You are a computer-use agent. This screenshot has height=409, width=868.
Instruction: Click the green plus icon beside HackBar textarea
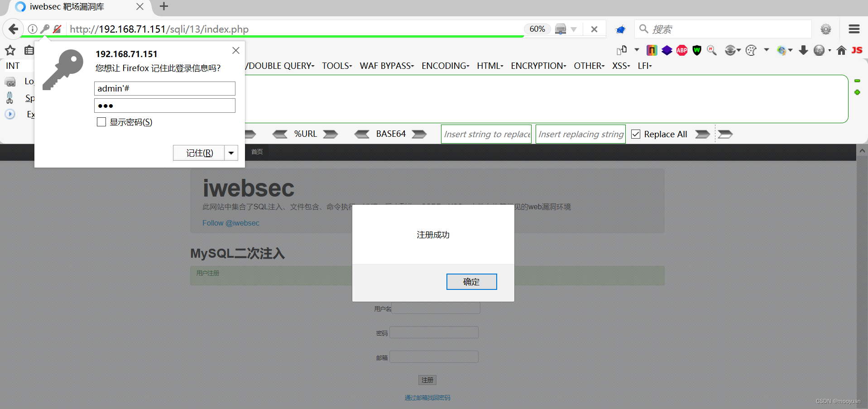(857, 92)
